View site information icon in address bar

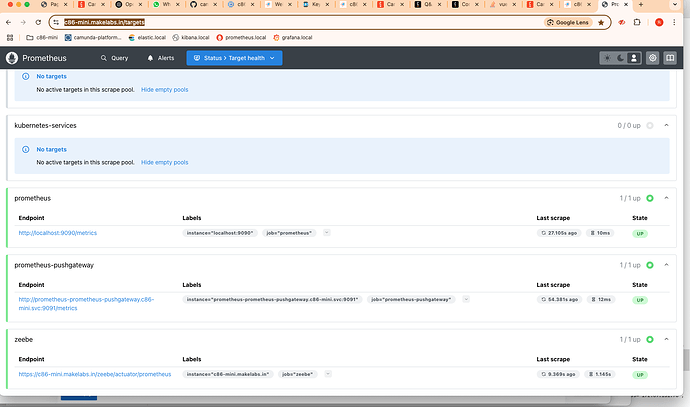pyautogui.click(x=56, y=22)
